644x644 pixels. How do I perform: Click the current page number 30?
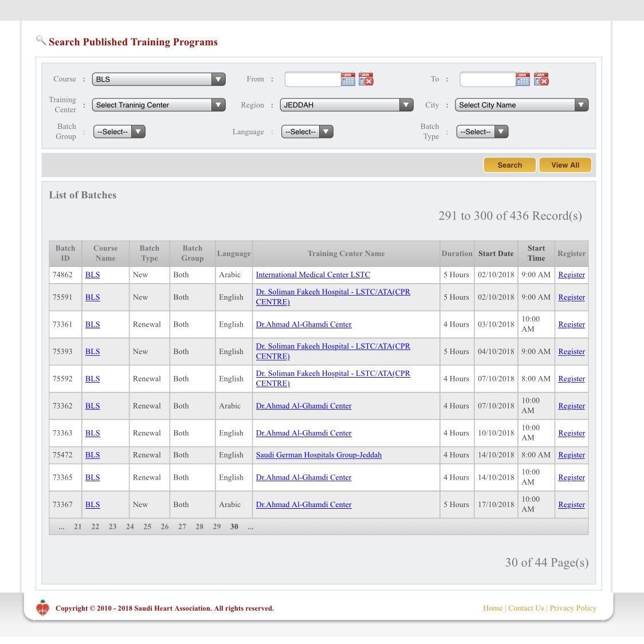tap(234, 527)
